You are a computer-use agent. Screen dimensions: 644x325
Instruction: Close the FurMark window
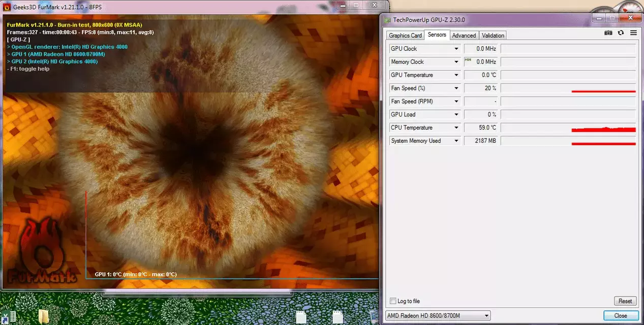click(375, 5)
